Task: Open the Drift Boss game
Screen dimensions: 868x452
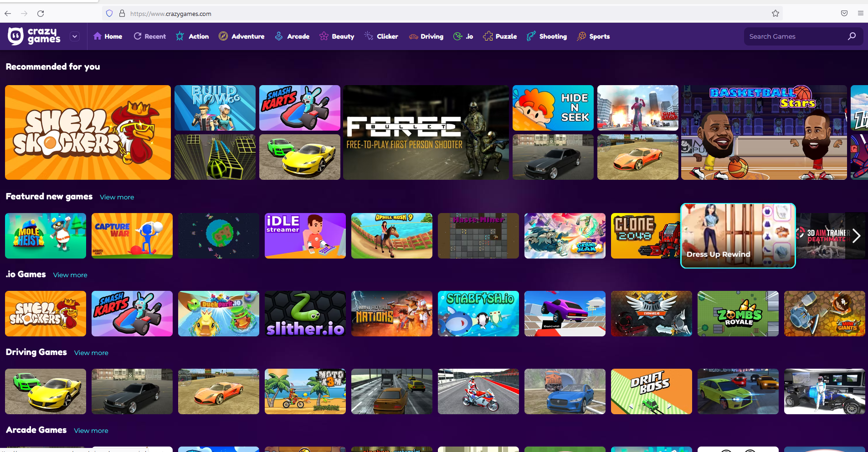Action: click(652, 391)
